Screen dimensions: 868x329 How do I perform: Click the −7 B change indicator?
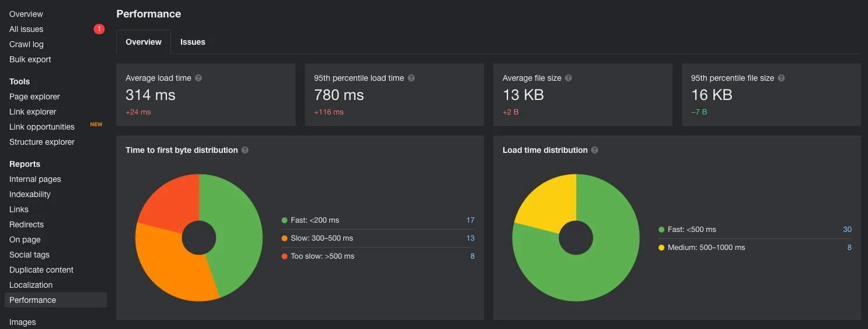pos(699,112)
